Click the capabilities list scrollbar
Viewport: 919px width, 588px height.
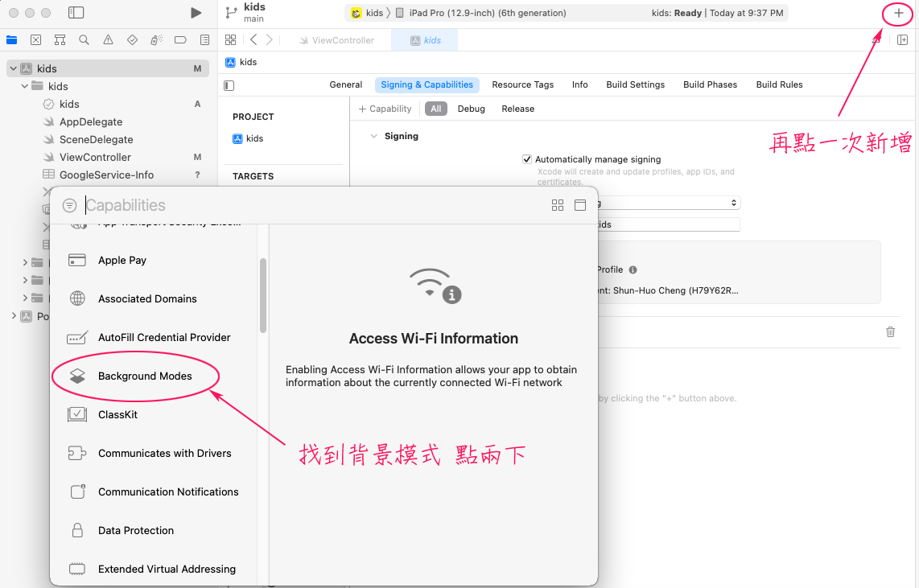pyautogui.click(x=263, y=296)
